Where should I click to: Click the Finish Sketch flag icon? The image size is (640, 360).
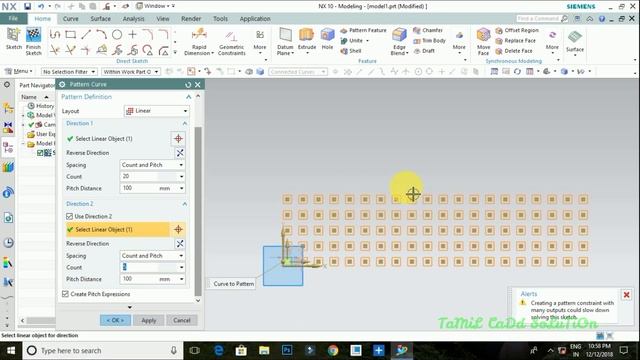click(x=33, y=36)
